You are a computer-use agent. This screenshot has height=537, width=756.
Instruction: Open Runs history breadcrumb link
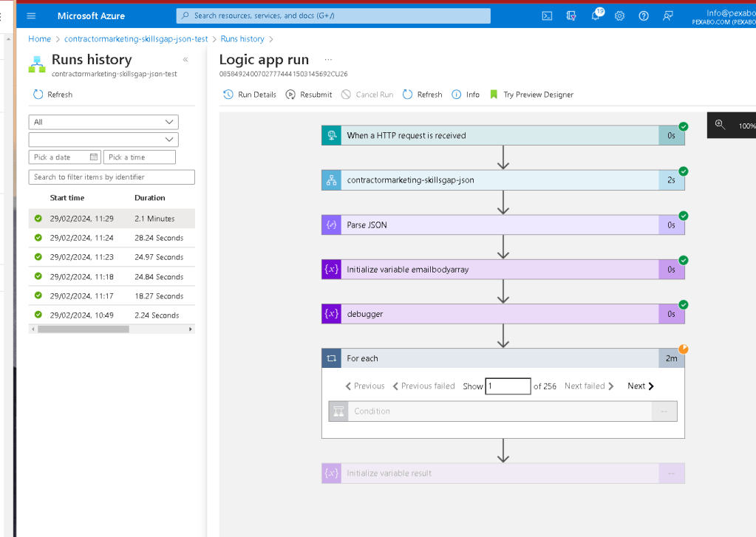tap(242, 39)
